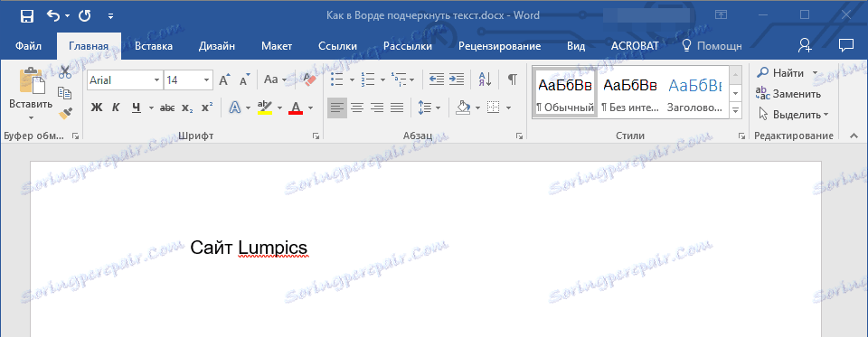The image size is (868, 337).
Task: Open the Рецензирование tab
Action: click(499, 46)
